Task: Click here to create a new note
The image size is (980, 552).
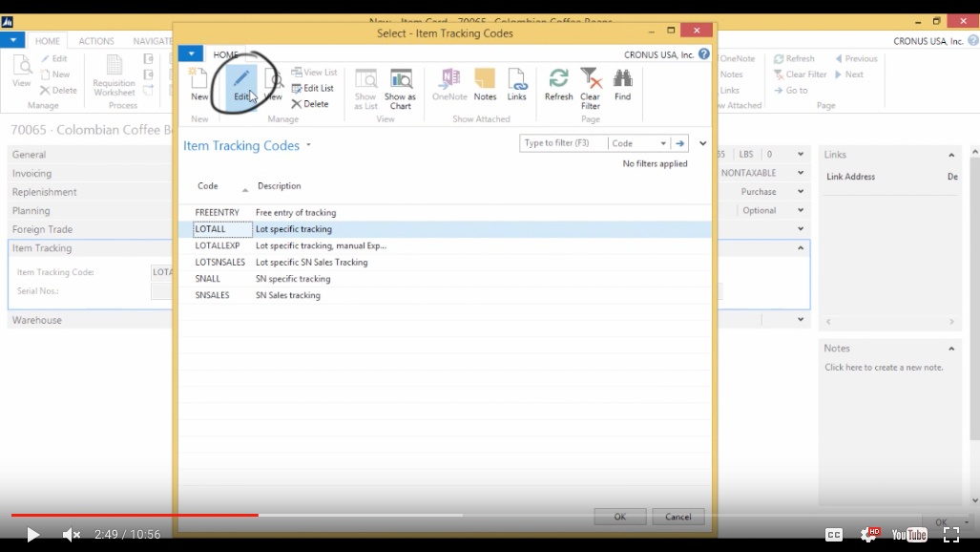Action: (x=884, y=368)
